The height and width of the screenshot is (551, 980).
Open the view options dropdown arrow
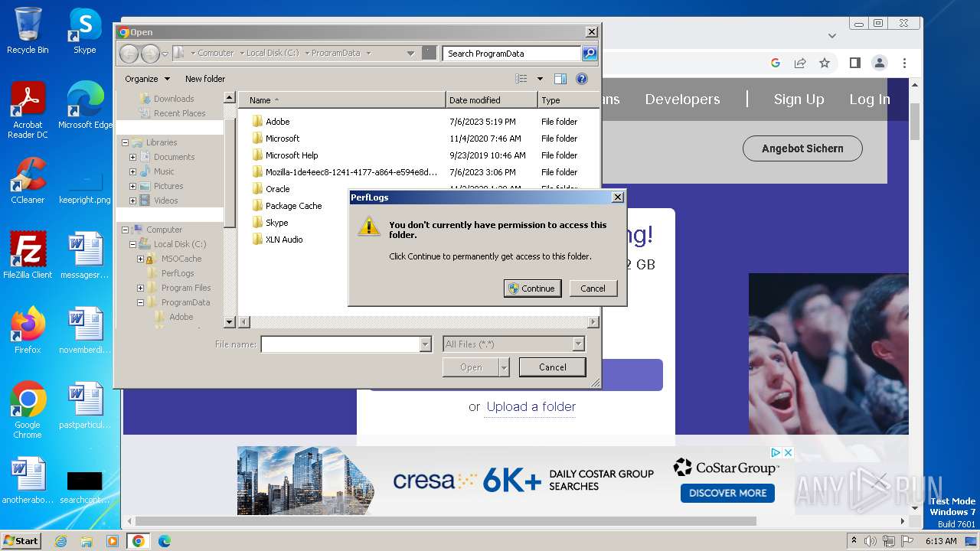coord(540,79)
